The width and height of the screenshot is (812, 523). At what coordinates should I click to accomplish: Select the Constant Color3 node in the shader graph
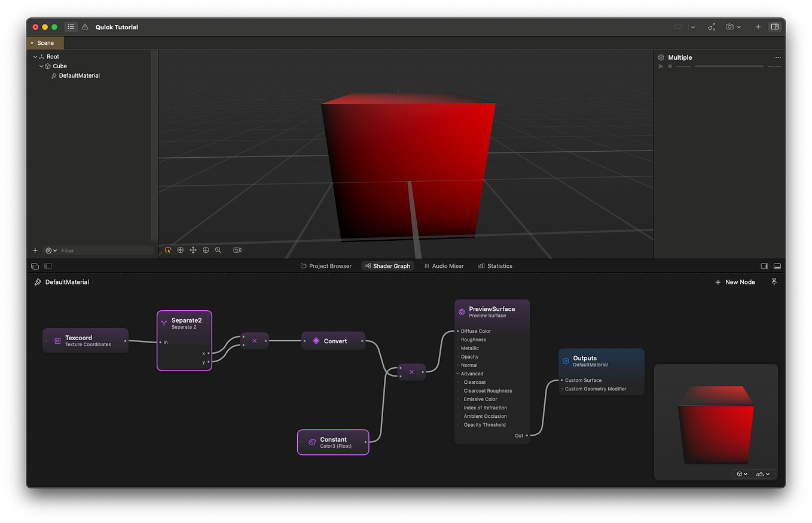(333, 442)
